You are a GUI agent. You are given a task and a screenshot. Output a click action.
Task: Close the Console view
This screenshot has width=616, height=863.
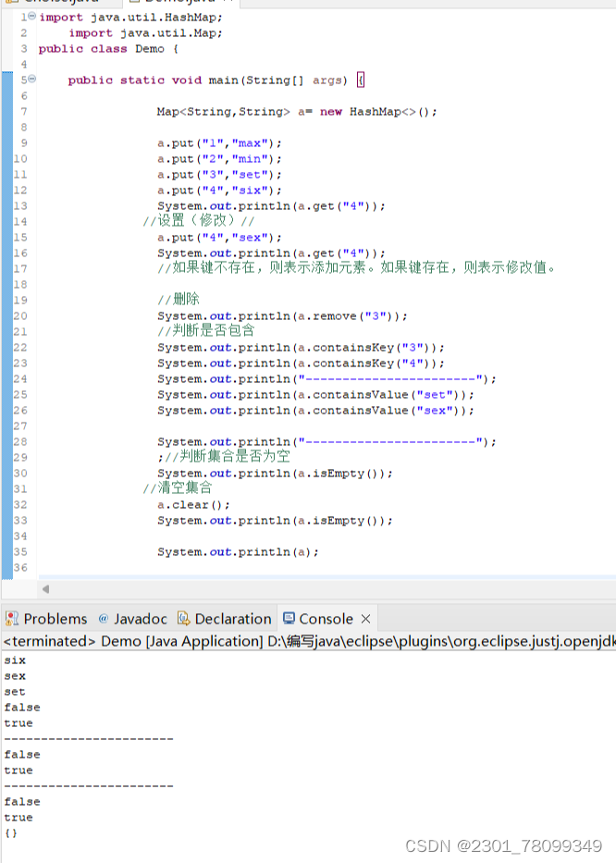click(x=365, y=619)
